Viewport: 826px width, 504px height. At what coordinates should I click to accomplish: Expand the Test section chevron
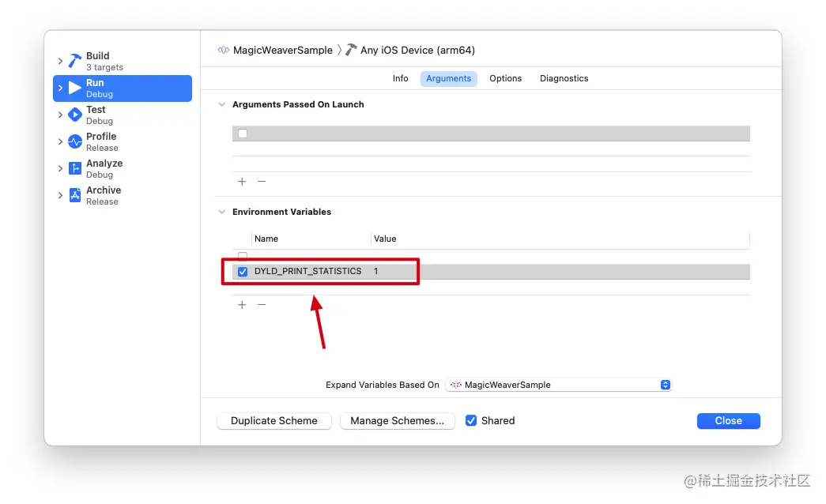click(60, 115)
